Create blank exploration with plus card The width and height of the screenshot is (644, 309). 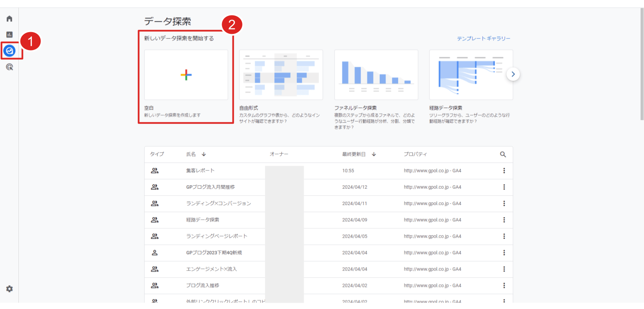point(186,75)
